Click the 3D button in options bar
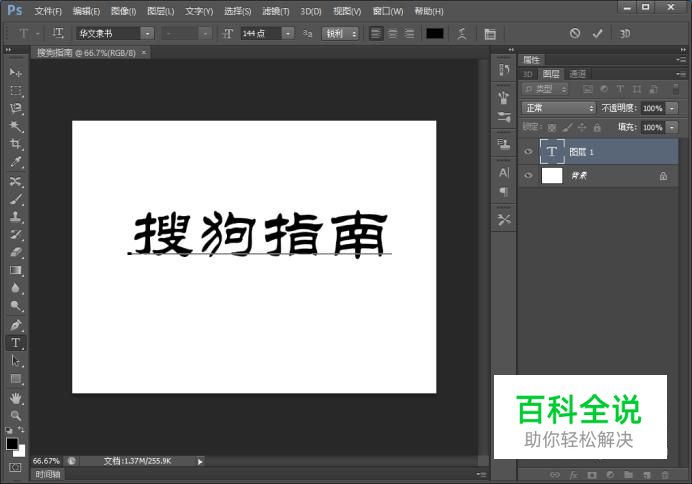Viewport: 692px width, 484px height. pyautogui.click(x=624, y=34)
